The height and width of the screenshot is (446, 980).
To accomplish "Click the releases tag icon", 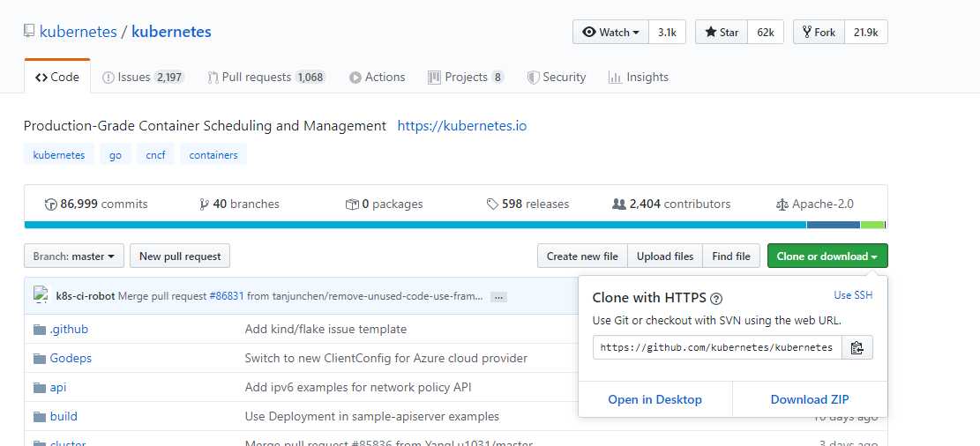I will 492,204.
